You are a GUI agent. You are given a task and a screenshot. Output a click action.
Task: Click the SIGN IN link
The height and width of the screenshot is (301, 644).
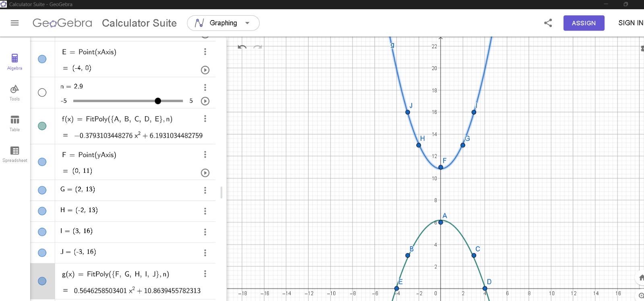pos(630,23)
